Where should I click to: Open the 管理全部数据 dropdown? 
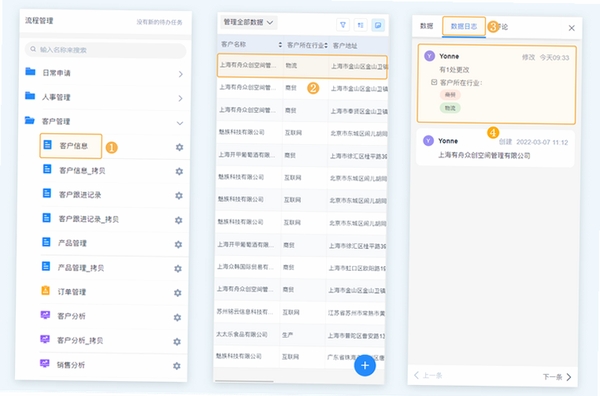pyautogui.click(x=248, y=23)
